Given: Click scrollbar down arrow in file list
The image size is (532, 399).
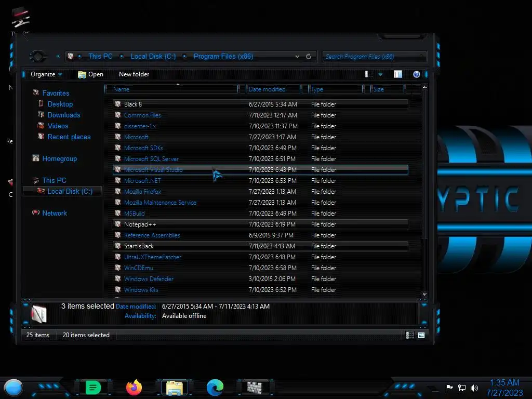Looking at the screenshot, I should tap(424, 294).
